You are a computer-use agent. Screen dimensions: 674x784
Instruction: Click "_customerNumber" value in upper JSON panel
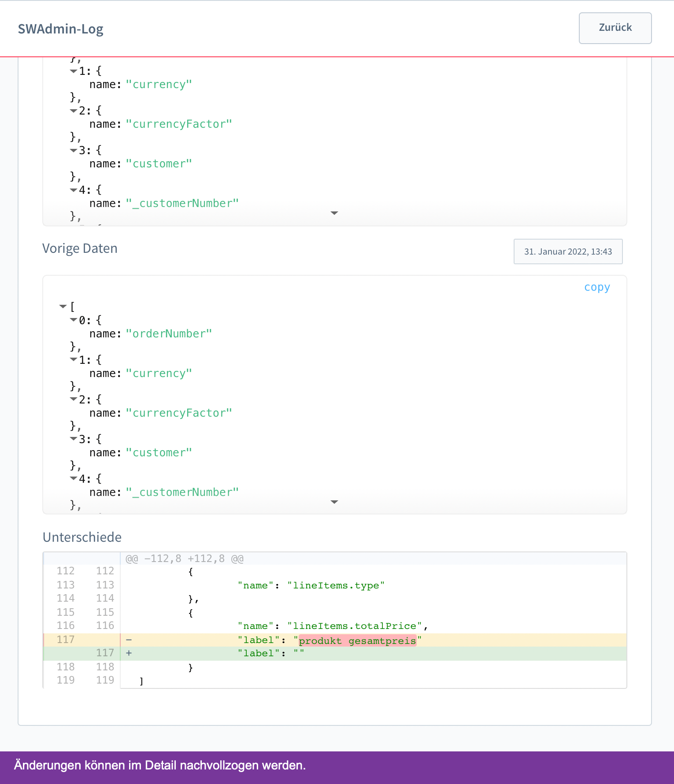click(182, 203)
